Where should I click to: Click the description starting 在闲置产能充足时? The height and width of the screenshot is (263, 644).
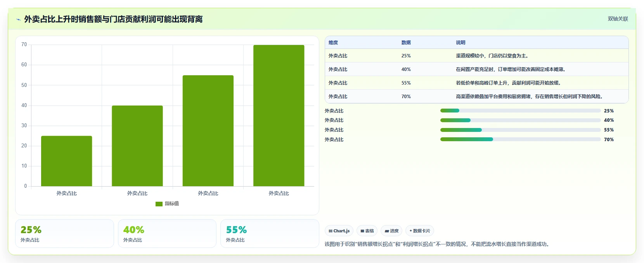(511, 69)
